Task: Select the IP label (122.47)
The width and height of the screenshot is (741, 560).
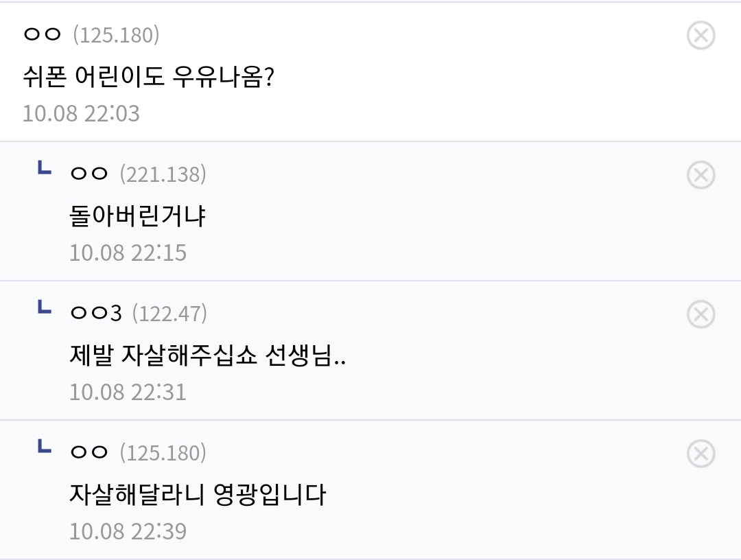Action: tap(169, 314)
